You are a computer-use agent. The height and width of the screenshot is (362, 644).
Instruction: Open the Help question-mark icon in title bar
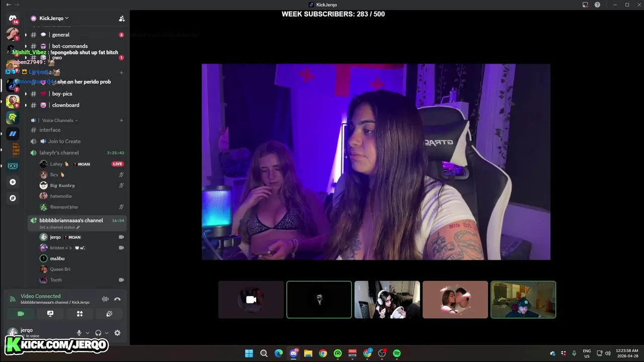tap(597, 5)
